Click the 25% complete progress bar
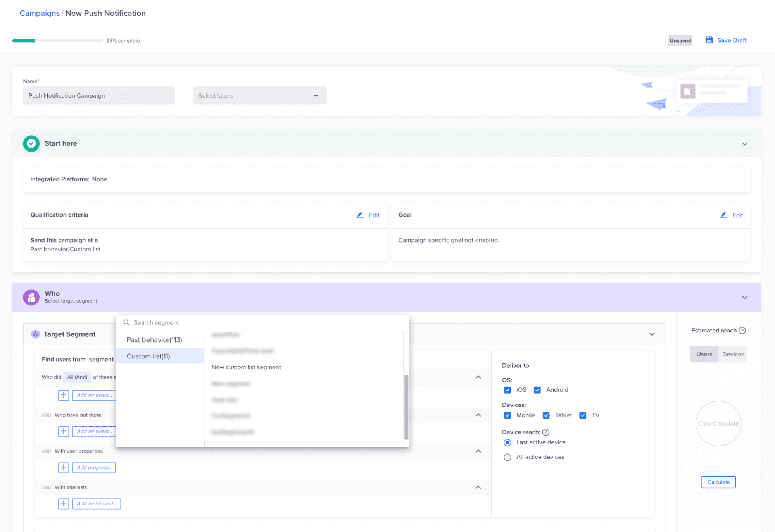Screen dimensions: 775x532 [x=57, y=40]
